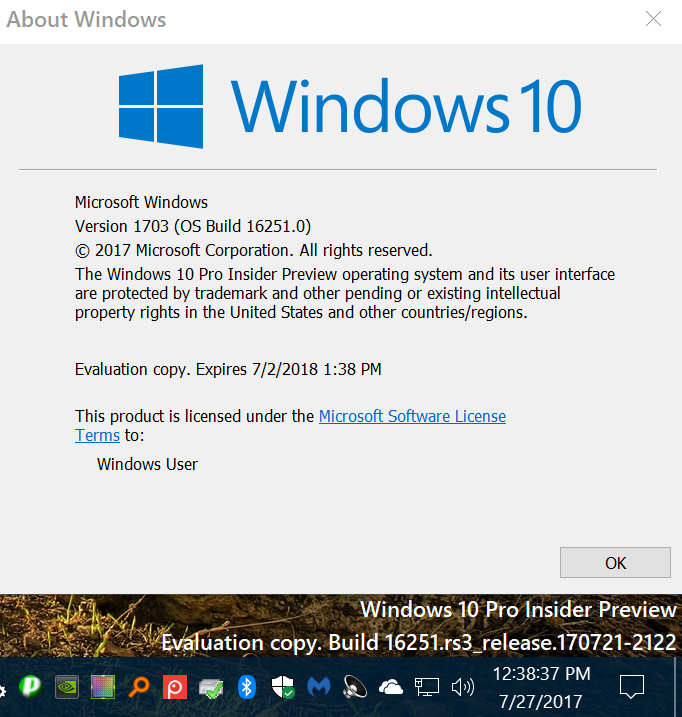Click the 'Version 1703 (OS Build 16251.0)' text
Viewport: 682px width, 717px height.
pyautogui.click(x=193, y=226)
